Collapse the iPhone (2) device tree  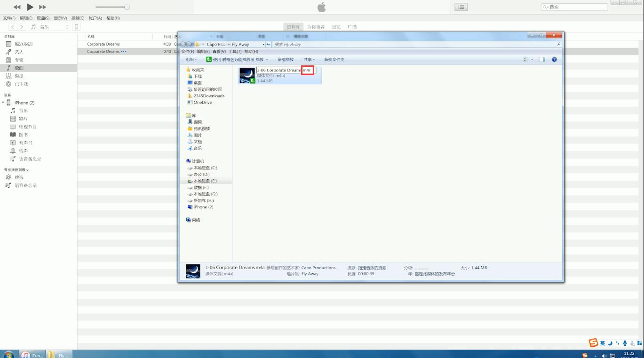pyautogui.click(x=3, y=103)
